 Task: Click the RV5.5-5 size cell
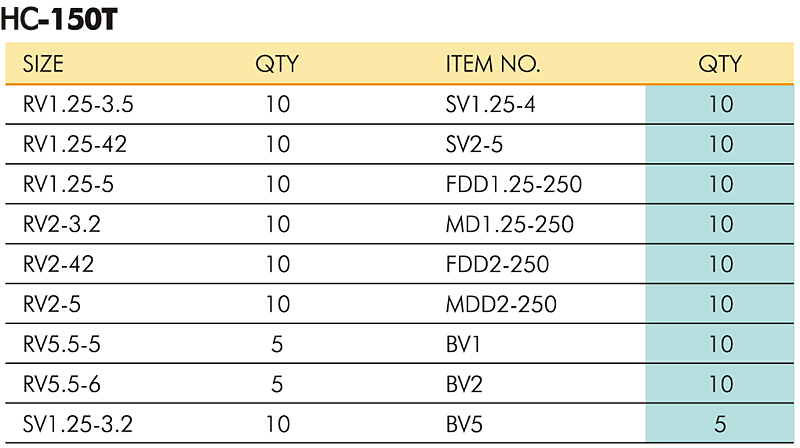click(62, 344)
